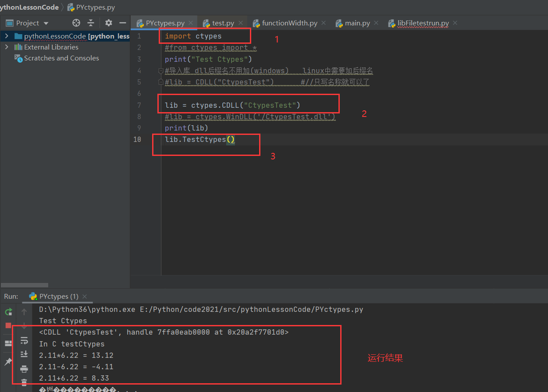Open PYctypes.py from the breadcrumb bar

(x=95, y=7)
